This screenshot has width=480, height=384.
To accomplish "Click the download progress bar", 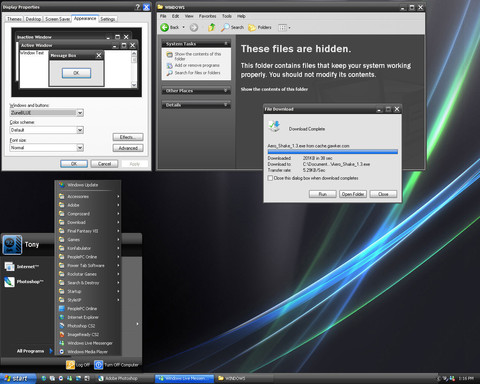I will click(333, 152).
